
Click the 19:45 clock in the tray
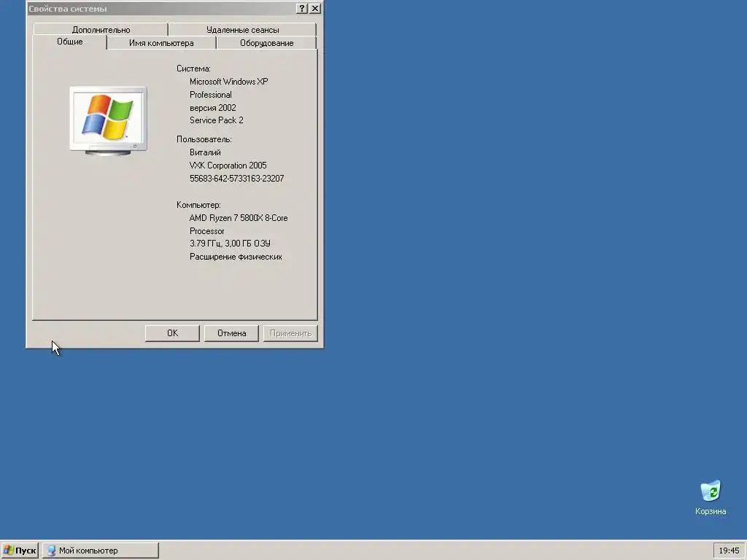coord(729,551)
